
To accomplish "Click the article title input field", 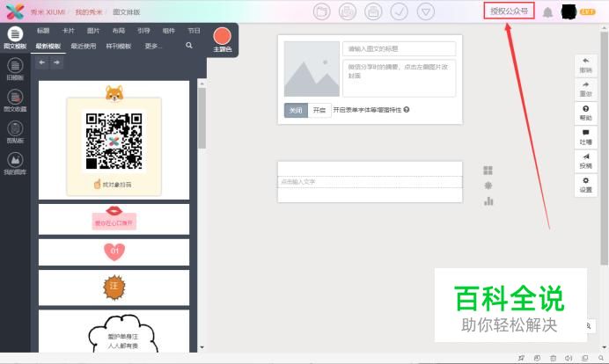I will (399, 48).
